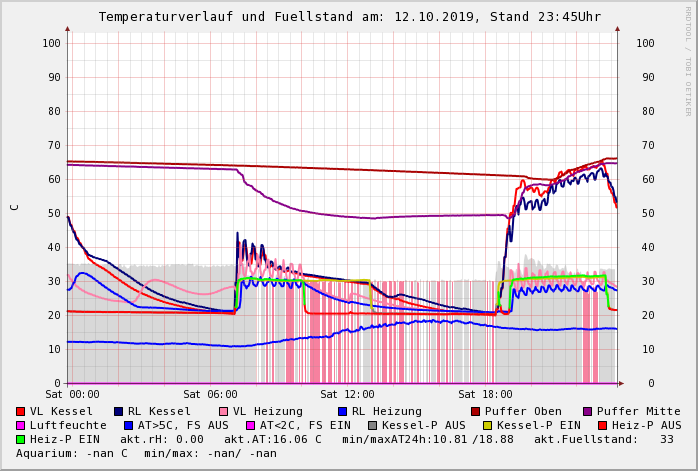This screenshot has height=471, width=698.
Task: Click the green Heiz-P EIN swatch
Action: (21, 439)
